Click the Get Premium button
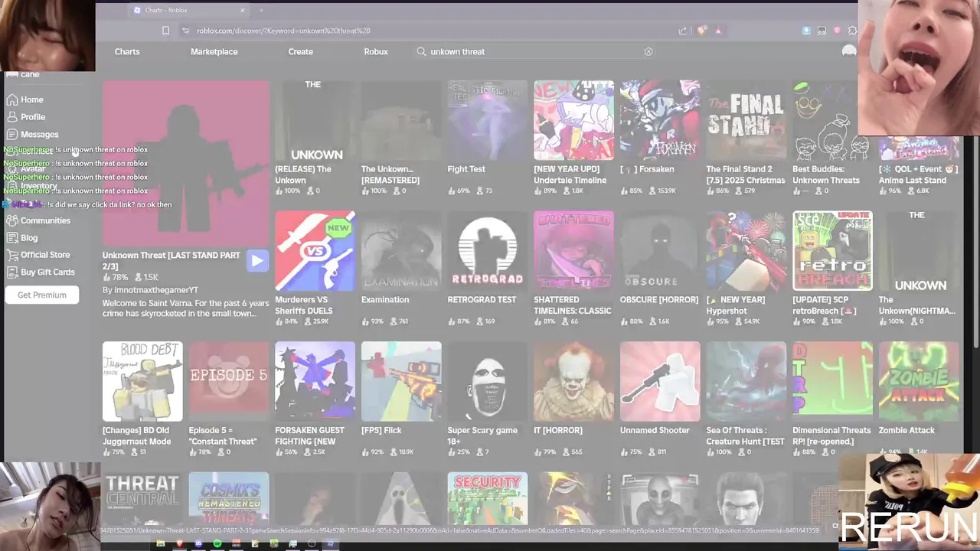This screenshot has height=551, width=980. click(42, 295)
